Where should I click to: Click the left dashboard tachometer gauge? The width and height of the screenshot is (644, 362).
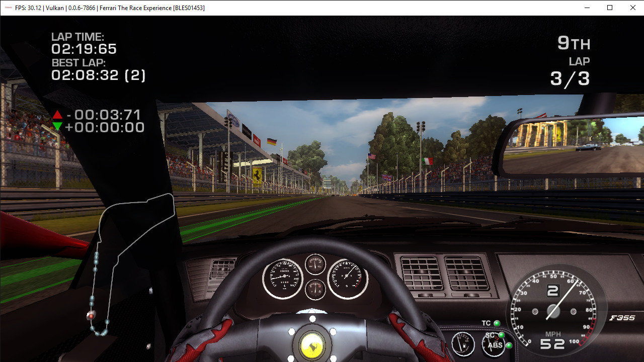[x=283, y=279]
